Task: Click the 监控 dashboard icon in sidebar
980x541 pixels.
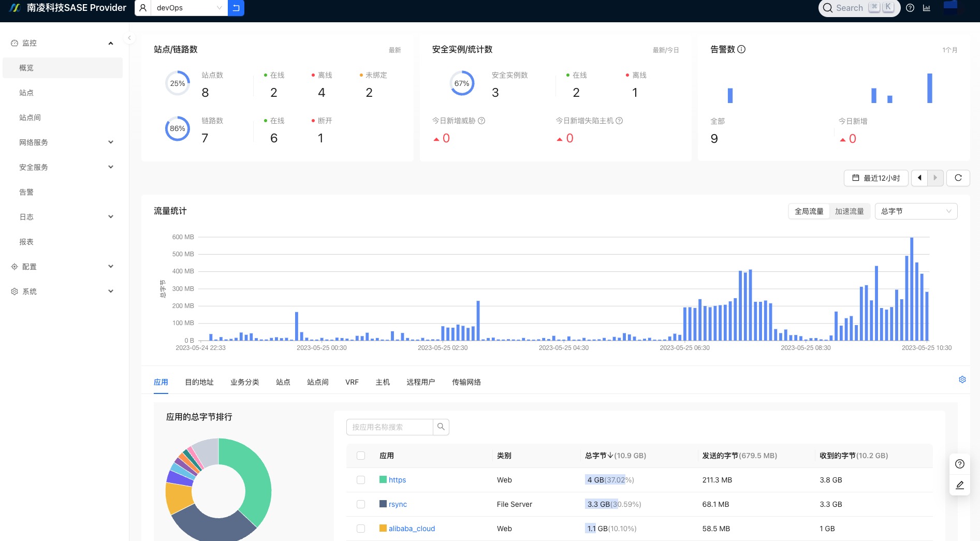Action: pyautogui.click(x=14, y=43)
